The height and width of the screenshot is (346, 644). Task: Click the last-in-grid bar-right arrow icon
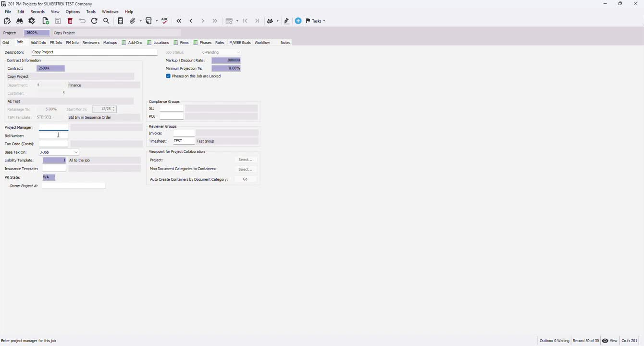pos(257,21)
